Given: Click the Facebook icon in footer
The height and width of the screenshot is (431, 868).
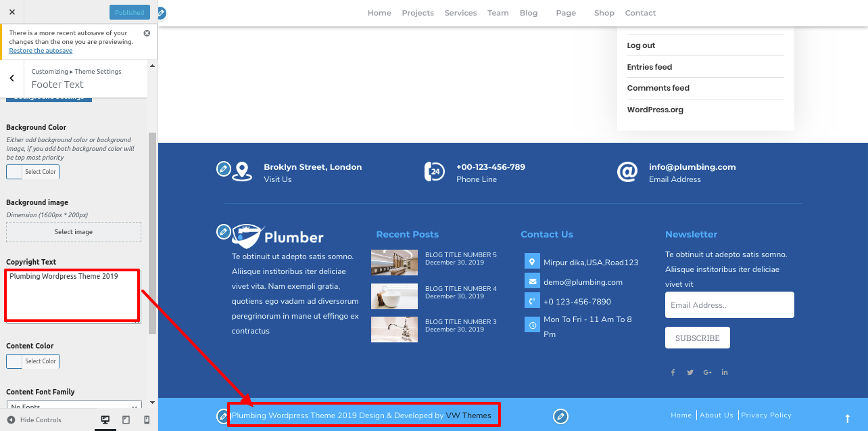Looking at the screenshot, I should tap(673, 372).
